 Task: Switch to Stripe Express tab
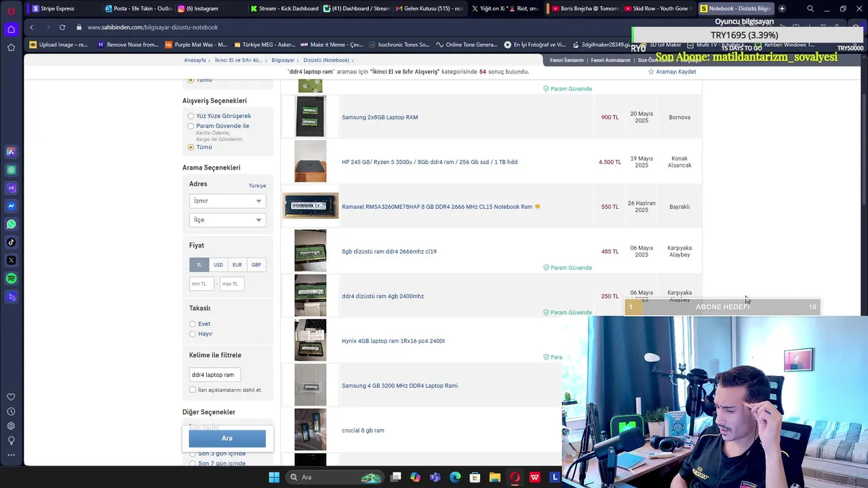pyautogui.click(x=64, y=9)
